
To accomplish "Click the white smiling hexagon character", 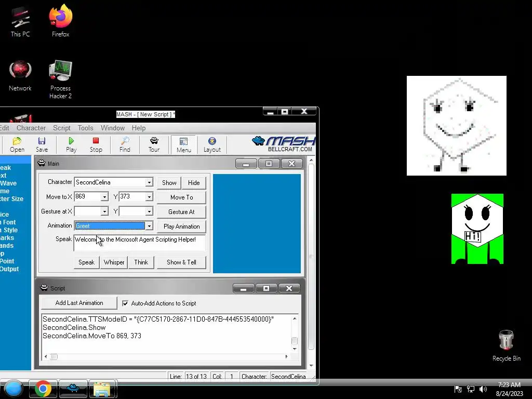I will click(456, 126).
